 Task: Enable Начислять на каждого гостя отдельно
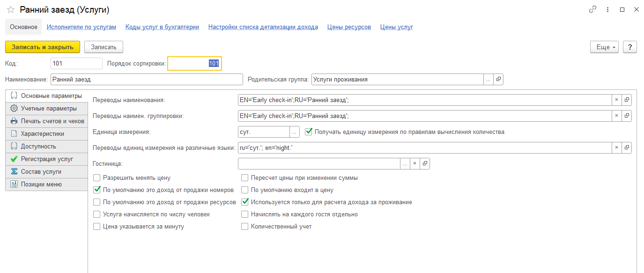245,214
